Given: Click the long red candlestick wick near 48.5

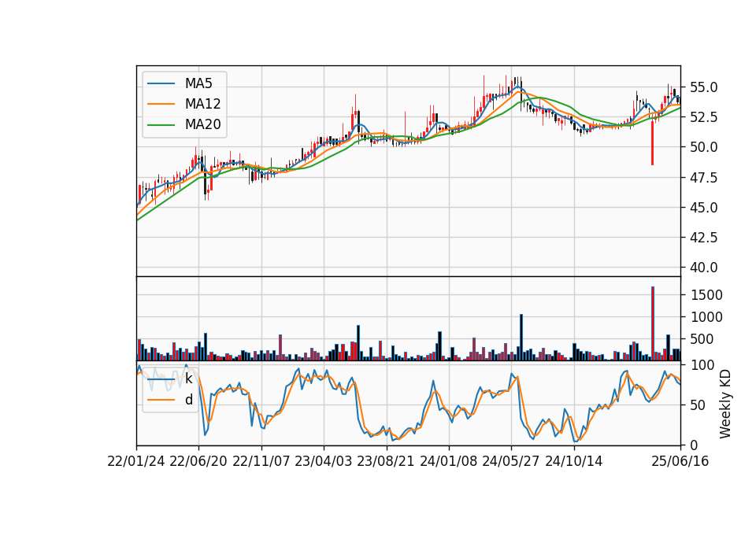Looking at the screenshot, I should tap(652, 142).
